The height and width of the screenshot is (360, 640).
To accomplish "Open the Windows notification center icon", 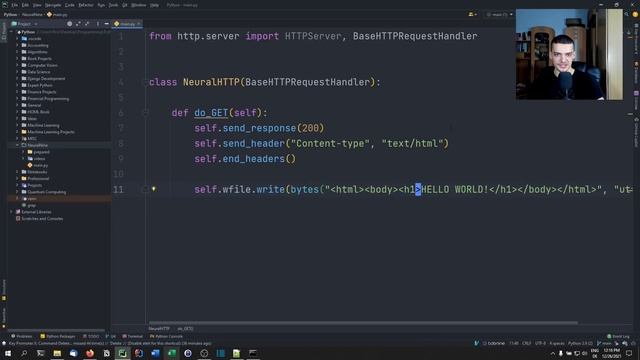I will coord(629,353).
